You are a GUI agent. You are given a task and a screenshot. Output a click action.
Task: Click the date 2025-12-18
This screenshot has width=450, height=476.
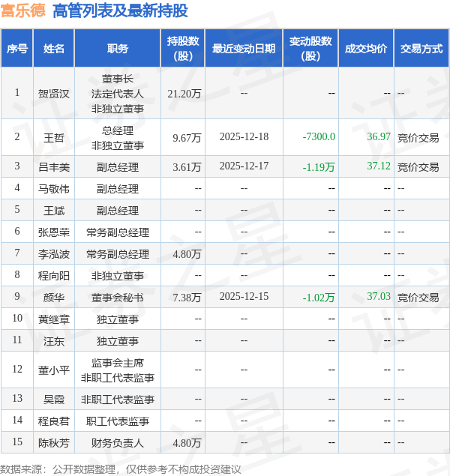pyautogui.click(x=244, y=136)
